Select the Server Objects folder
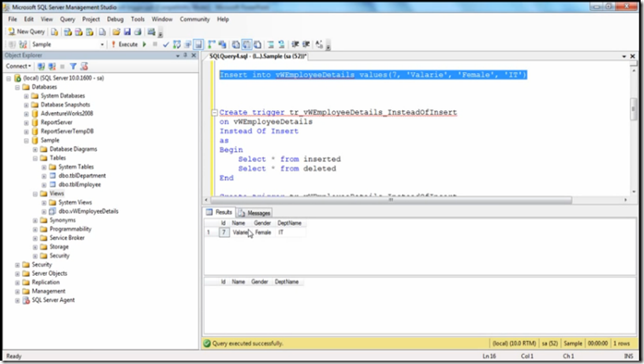The height and width of the screenshot is (364, 644). pyautogui.click(x=49, y=273)
